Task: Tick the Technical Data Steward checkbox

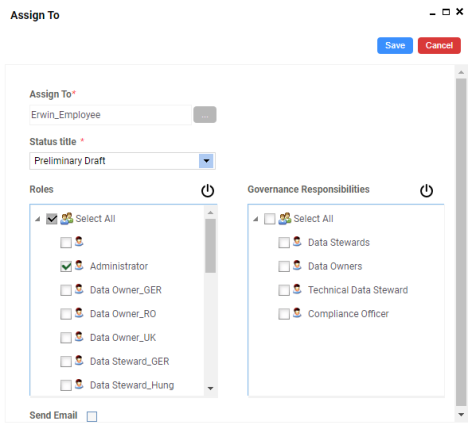Action: pyautogui.click(x=284, y=290)
